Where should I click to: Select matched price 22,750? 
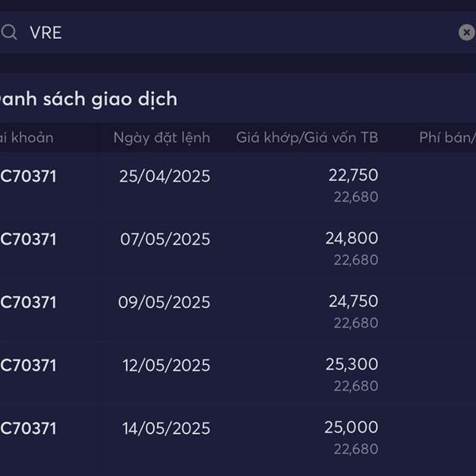(353, 175)
